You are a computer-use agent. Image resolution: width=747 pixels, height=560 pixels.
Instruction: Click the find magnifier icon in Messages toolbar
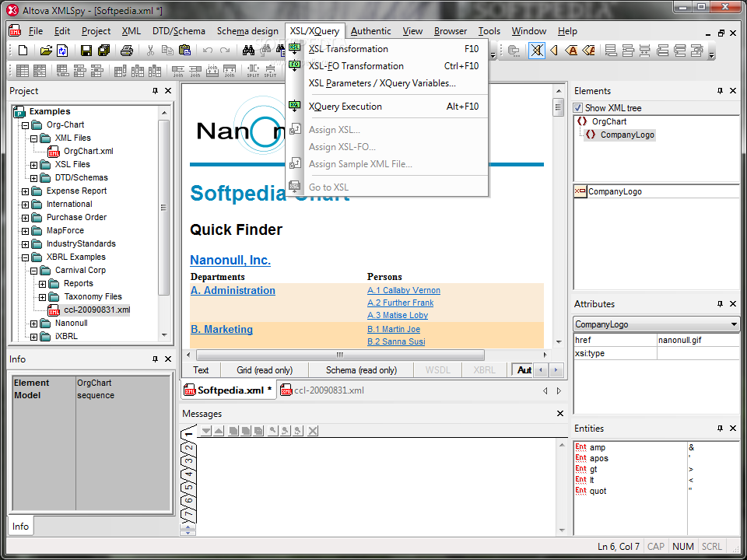click(x=272, y=431)
